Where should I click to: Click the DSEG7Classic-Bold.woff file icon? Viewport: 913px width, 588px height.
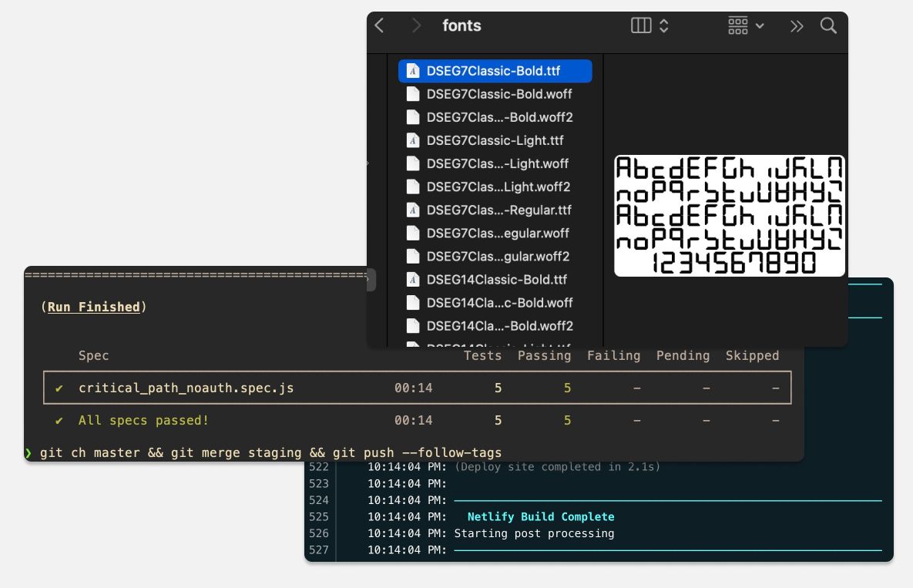(x=413, y=94)
